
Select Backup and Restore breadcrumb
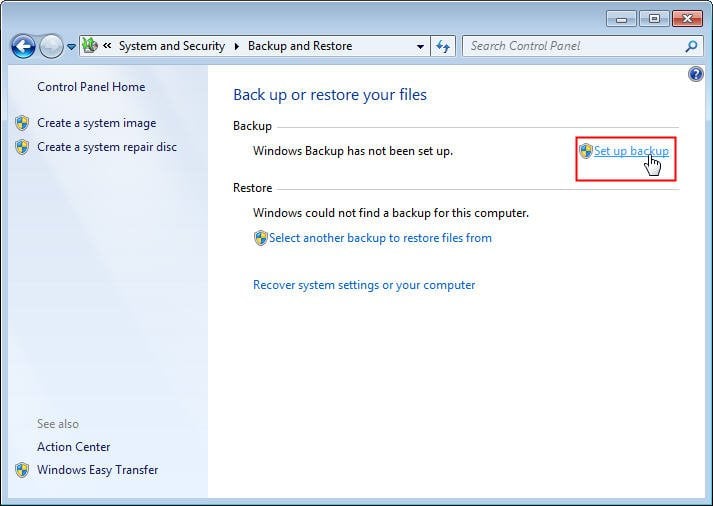pyautogui.click(x=300, y=46)
